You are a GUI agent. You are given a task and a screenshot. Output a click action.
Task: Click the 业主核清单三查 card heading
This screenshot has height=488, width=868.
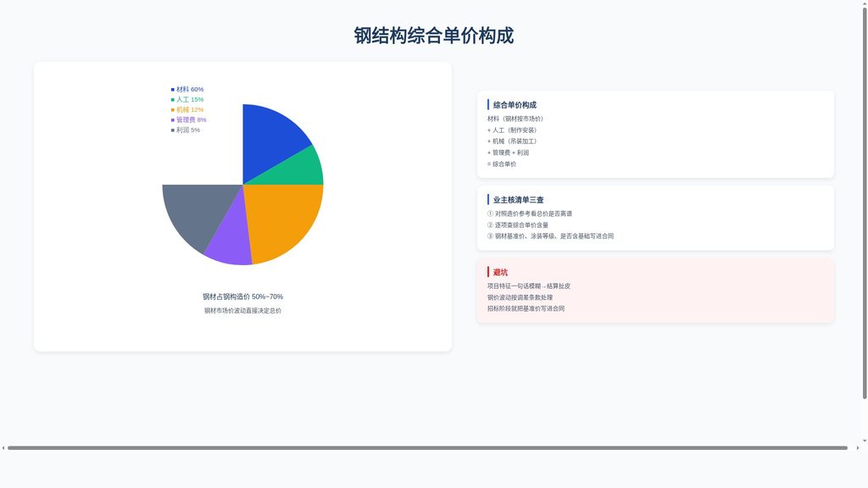coord(518,200)
